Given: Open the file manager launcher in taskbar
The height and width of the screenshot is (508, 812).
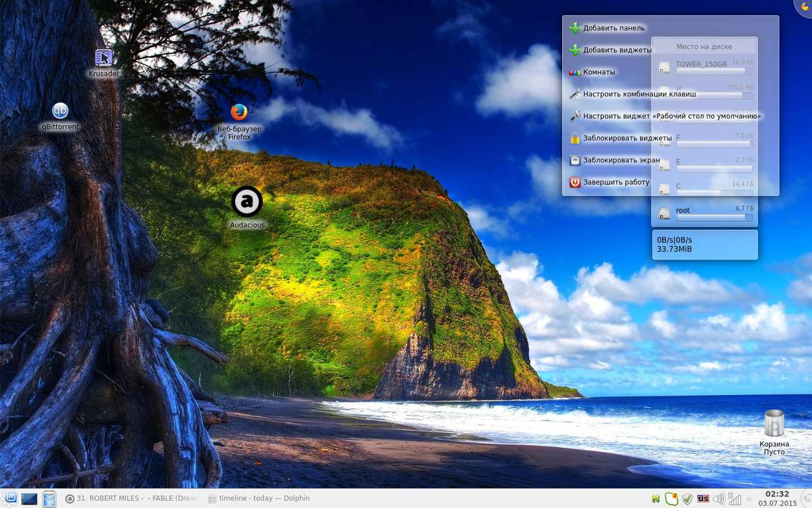Looking at the screenshot, I should tap(49, 498).
